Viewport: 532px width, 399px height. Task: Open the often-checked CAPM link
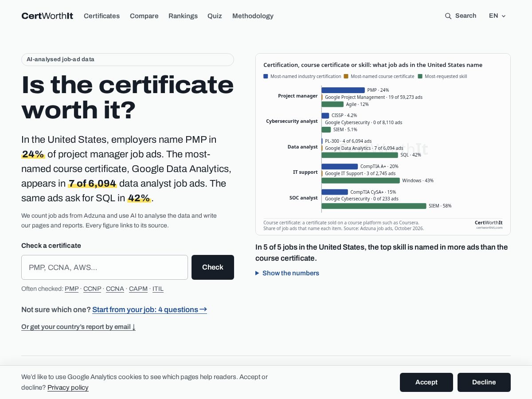pyautogui.click(x=138, y=289)
